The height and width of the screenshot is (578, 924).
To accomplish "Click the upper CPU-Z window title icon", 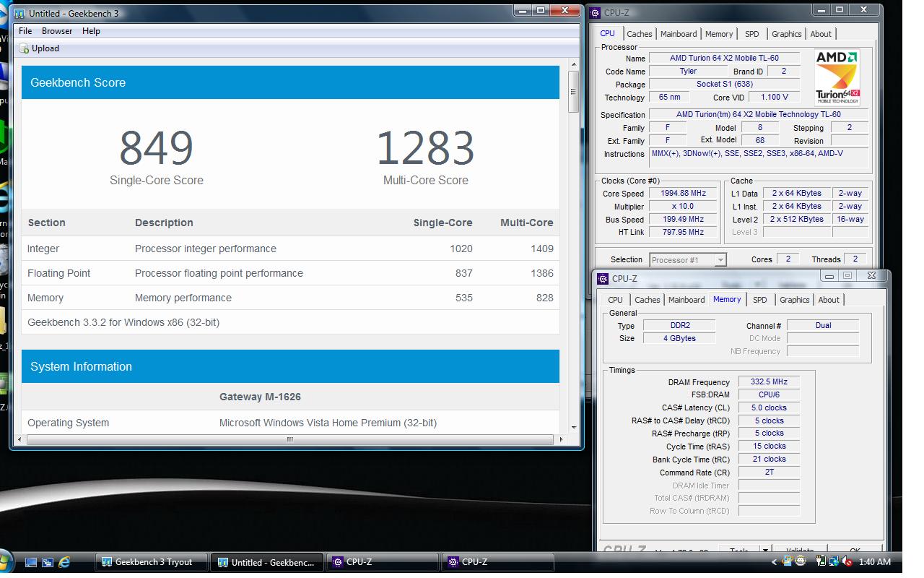I will click(x=595, y=12).
